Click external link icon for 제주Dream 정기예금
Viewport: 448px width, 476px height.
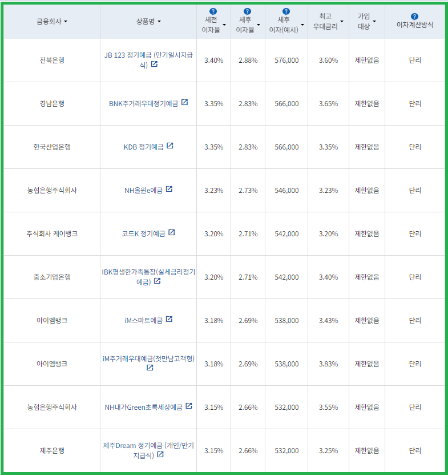click(x=160, y=454)
